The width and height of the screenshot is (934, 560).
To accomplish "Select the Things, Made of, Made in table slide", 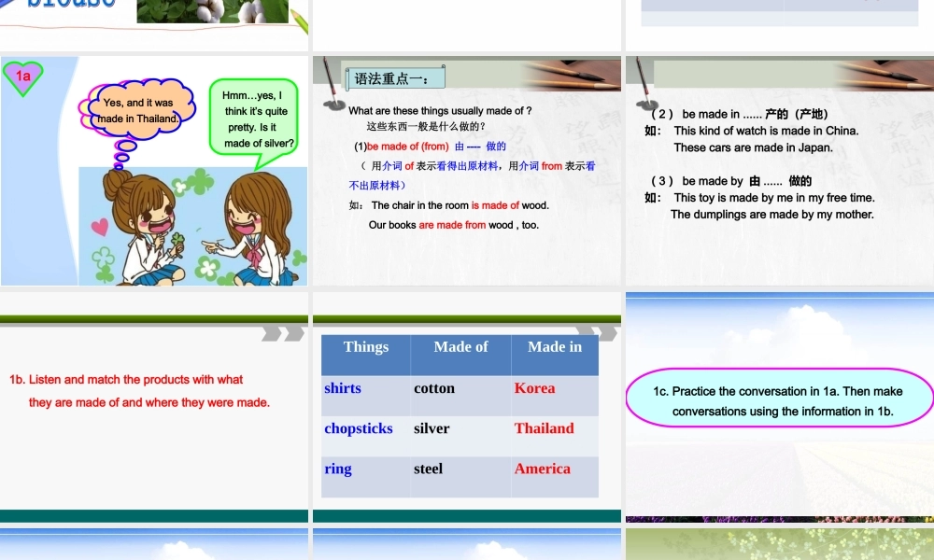I will [467, 407].
